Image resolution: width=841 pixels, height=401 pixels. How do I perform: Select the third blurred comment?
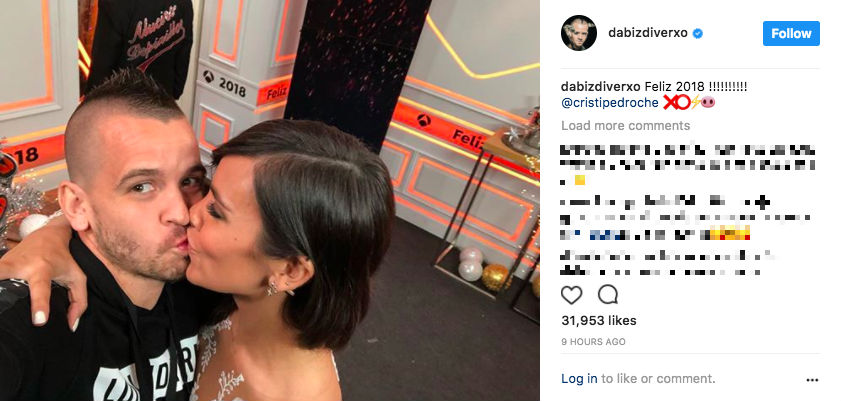tap(667, 263)
